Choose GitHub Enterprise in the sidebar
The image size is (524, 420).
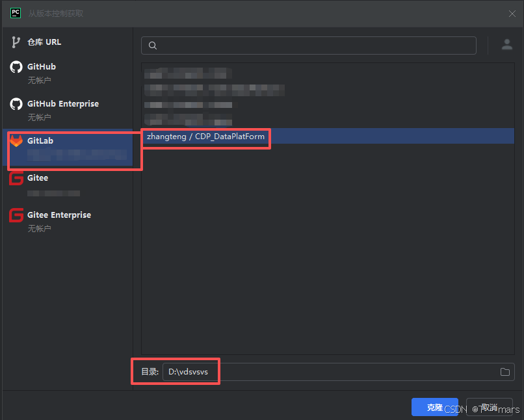tap(68, 110)
